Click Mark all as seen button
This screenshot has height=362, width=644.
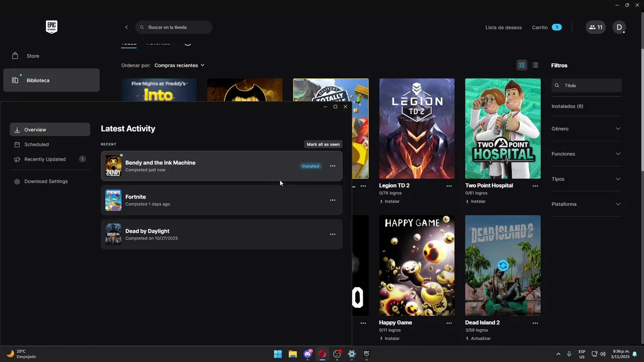click(x=323, y=144)
